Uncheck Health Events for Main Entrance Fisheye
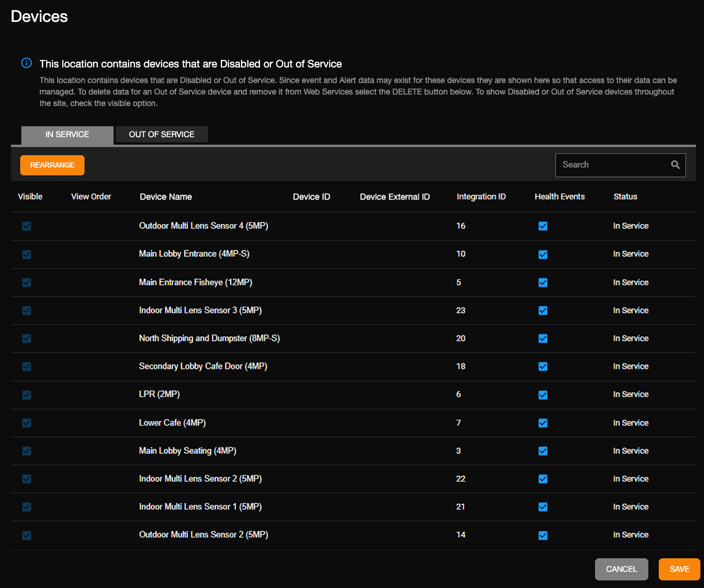Image resolution: width=704 pixels, height=588 pixels. click(543, 282)
